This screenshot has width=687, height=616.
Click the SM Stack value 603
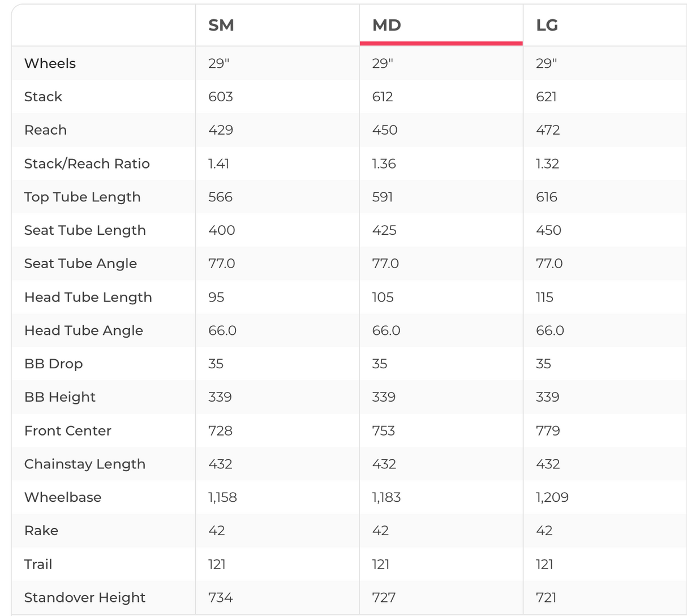(220, 97)
